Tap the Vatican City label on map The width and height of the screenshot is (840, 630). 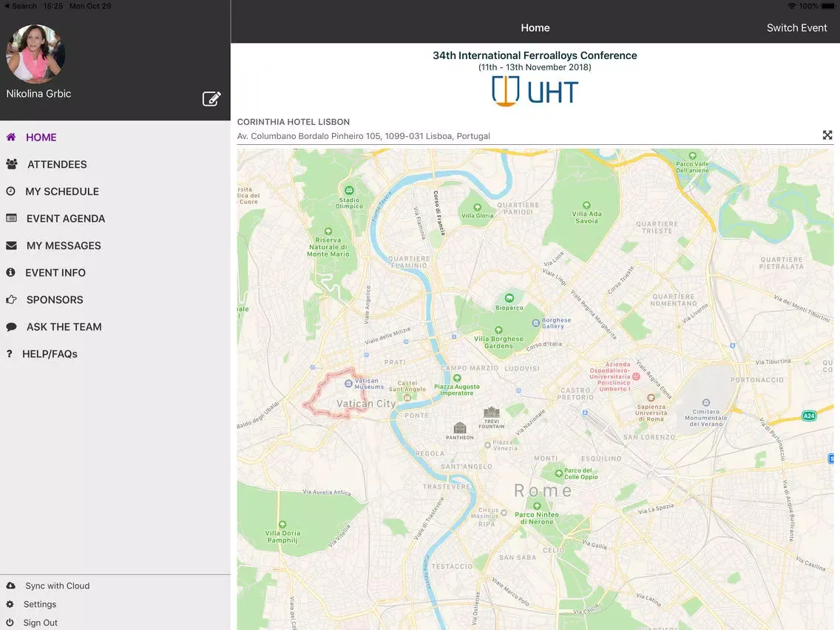(366, 404)
